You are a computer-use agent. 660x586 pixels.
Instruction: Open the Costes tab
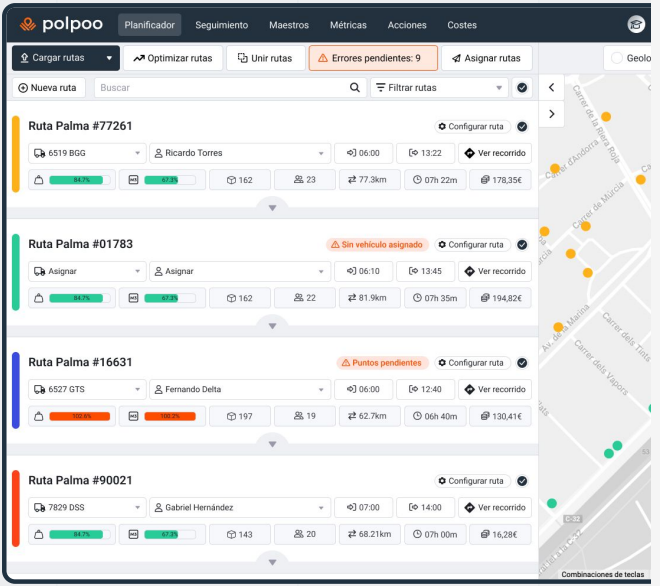[462, 25]
